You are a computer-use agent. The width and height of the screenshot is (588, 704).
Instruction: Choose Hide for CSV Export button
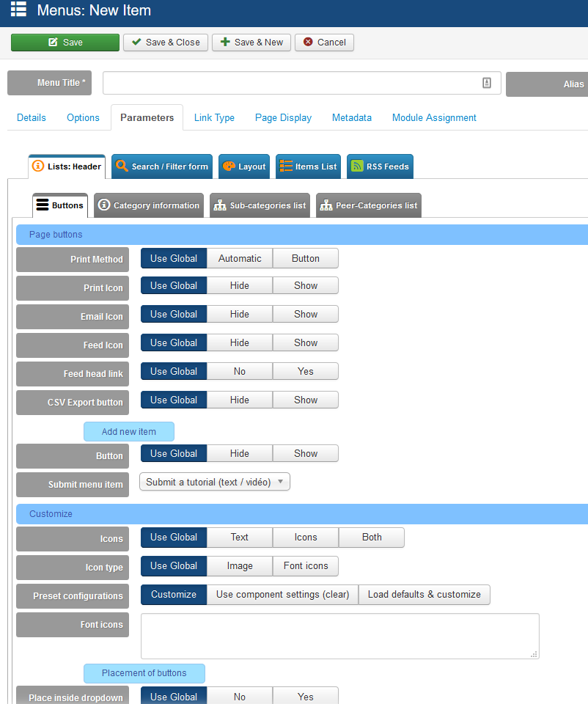click(240, 400)
